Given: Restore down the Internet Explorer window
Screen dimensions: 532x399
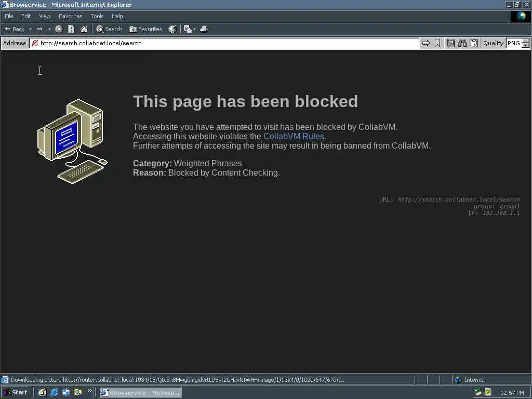Looking at the screenshot, I should [x=517, y=5].
